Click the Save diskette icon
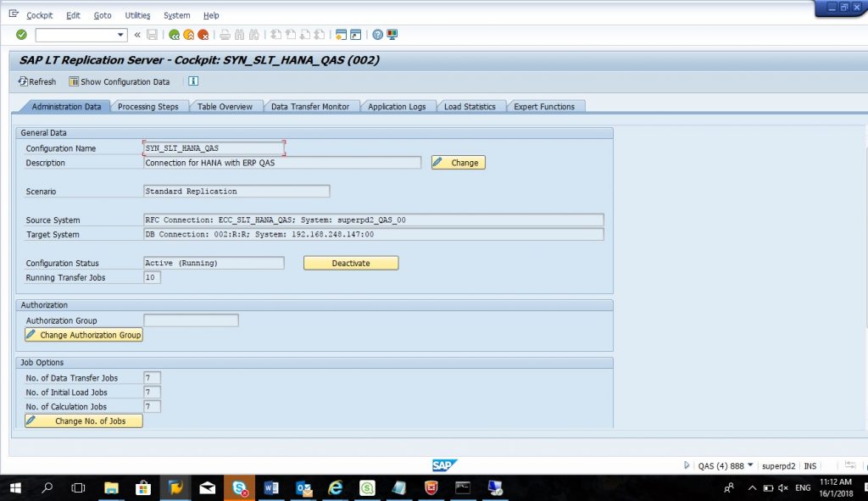The height and width of the screenshot is (501, 868). (x=153, y=35)
